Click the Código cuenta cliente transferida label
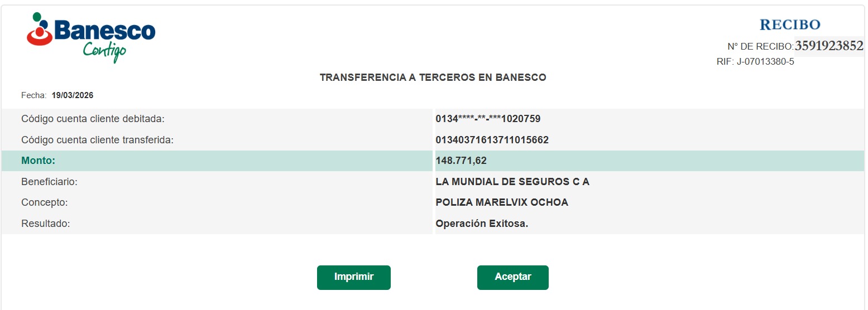This screenshot has height=310, width=868. pyautogui.click(x=97, y=140)
